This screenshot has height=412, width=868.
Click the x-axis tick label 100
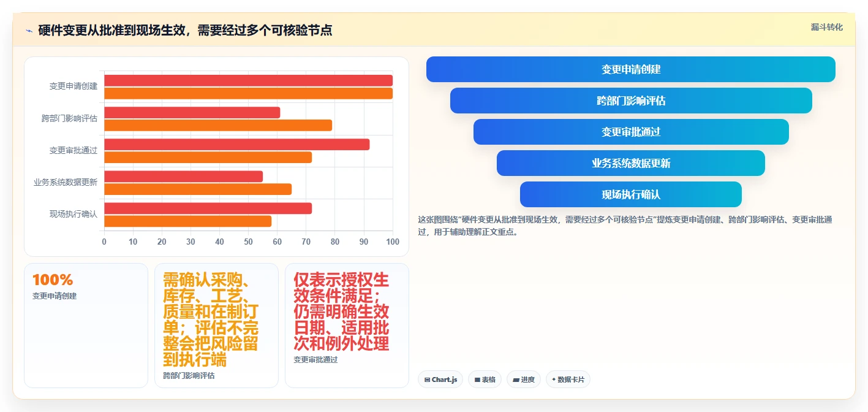point(392,242)
